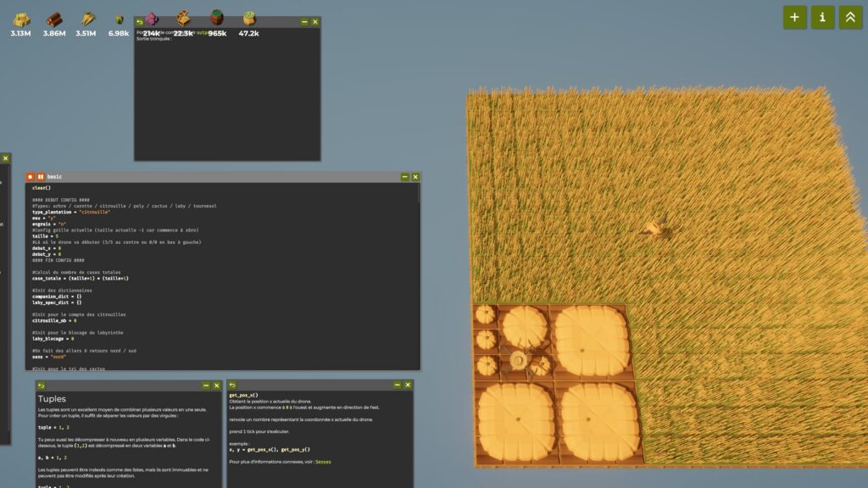Open the Senses documentation link
The width and height of the screenshot is (868, 488).
(x=324, y=461)
